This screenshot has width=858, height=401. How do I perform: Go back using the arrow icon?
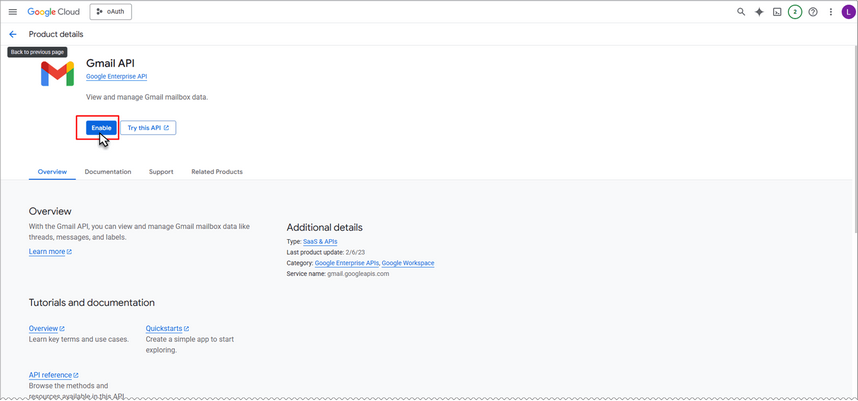(x=13, y=34)
